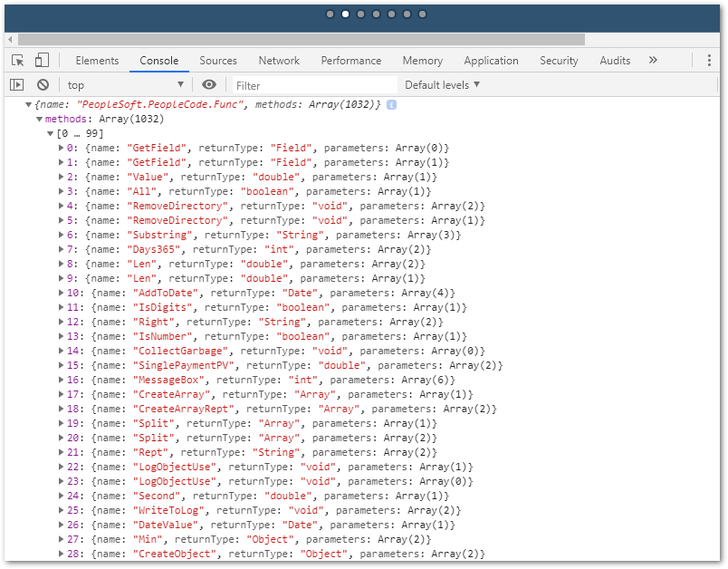This screenshot has height=569, width=728.
Task: Open the Security tab
Action: (559, 61)
